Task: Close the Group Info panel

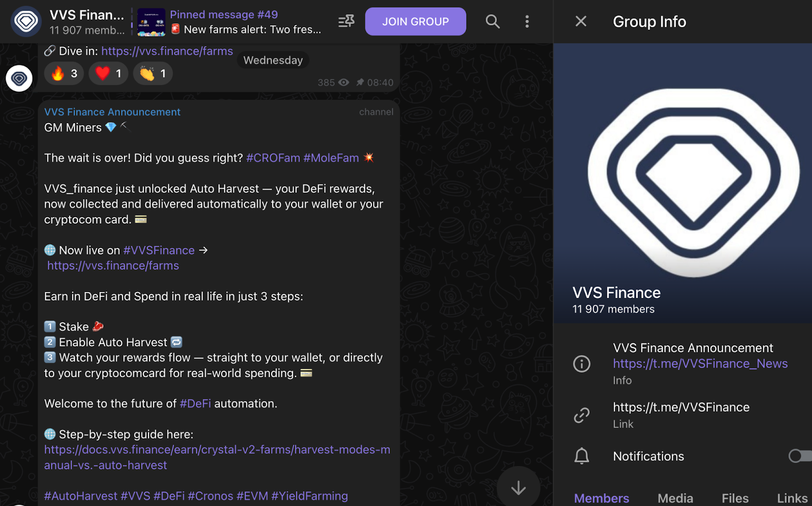Action: (581, 21)
